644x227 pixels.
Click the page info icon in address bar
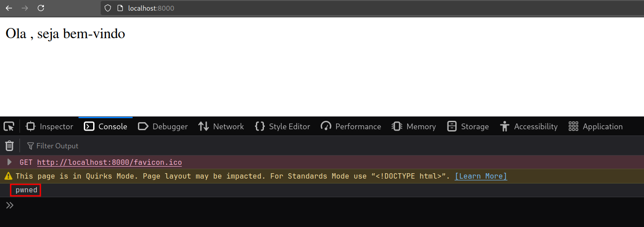[x=120, y=8]
